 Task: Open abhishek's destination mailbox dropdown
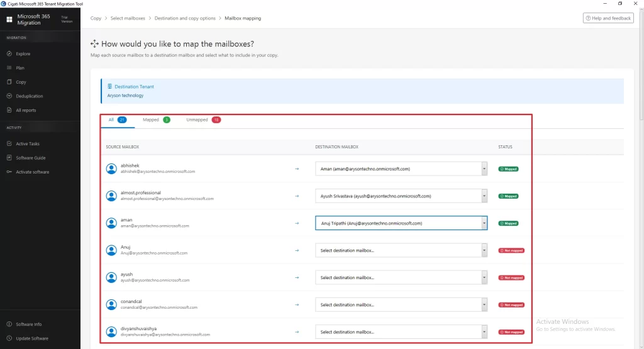pos(401,169)
